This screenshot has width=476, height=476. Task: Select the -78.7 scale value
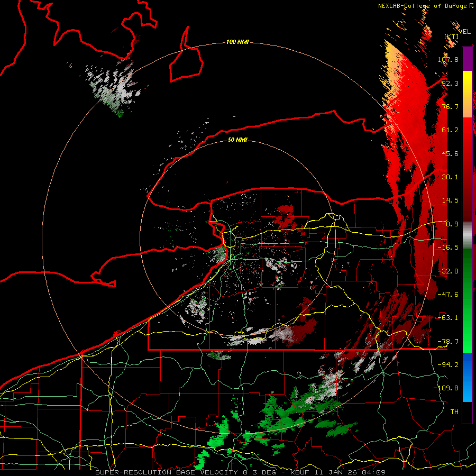[448, 342]
